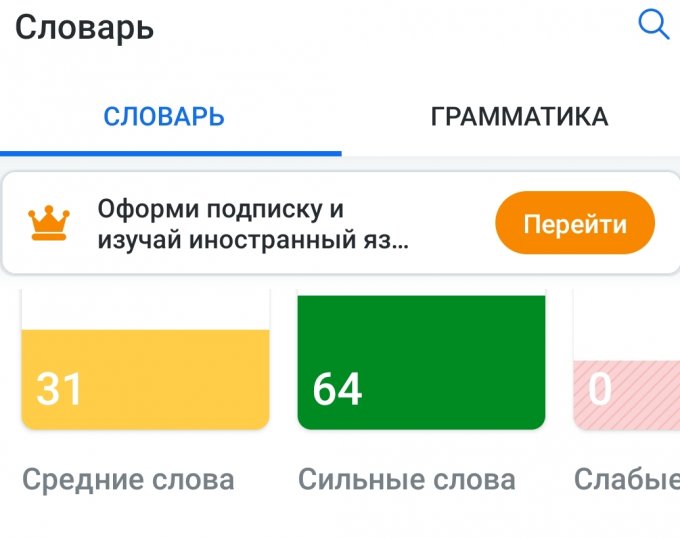The image size is (680, 538).
Task: Tap the Средние слова label
Action: tap(128, 479)
